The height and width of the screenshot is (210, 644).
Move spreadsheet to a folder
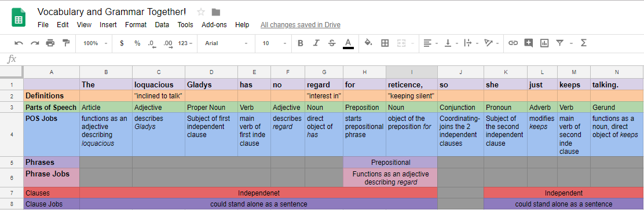click(215, 12)
